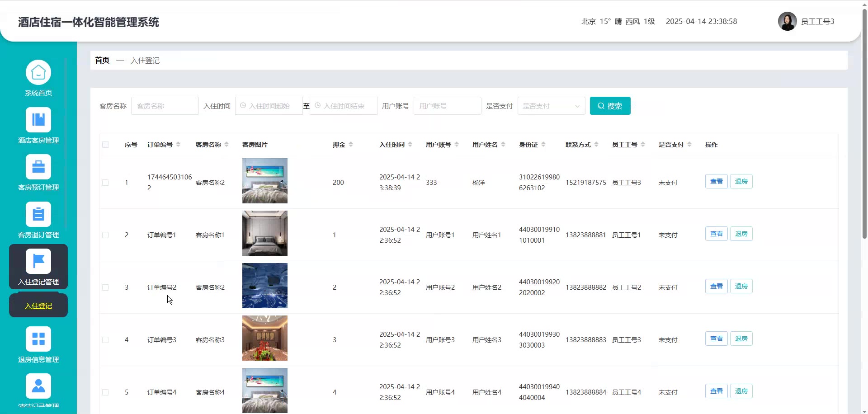This screenshot has width=868, height=414.
Task: Check the row 1 checkbox
Action: (105, 183)
